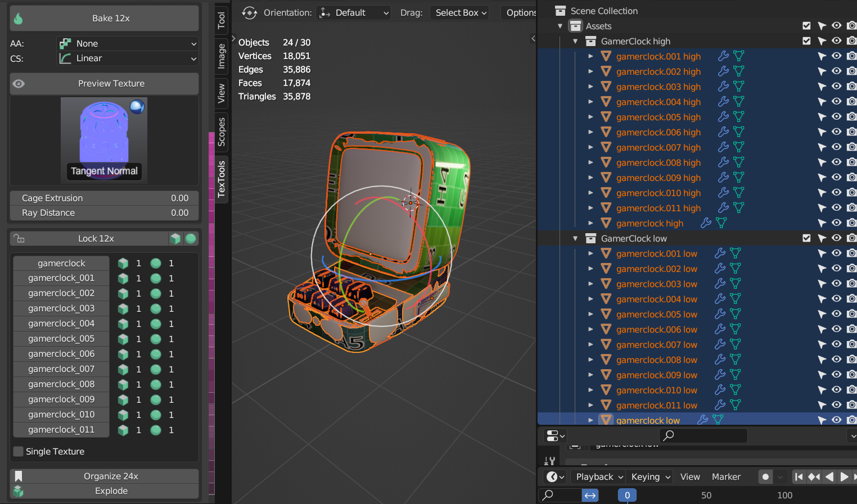Click the Cage Extrusion value slider
Screen dimensions: 857x504
103,198
